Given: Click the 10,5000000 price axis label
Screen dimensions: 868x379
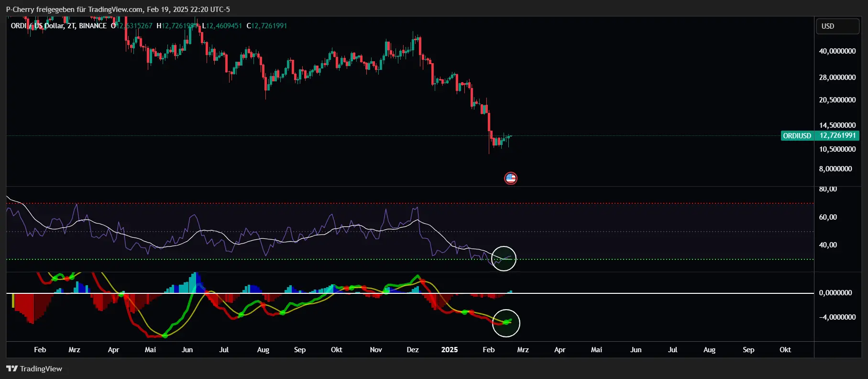Looking at the screenshot, I should (837, 149).
